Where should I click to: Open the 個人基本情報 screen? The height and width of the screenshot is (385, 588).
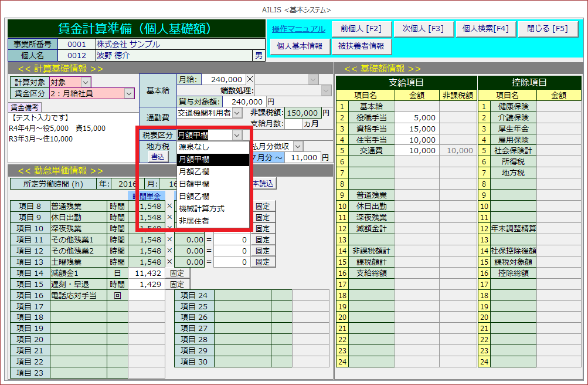tap(299, 46)
